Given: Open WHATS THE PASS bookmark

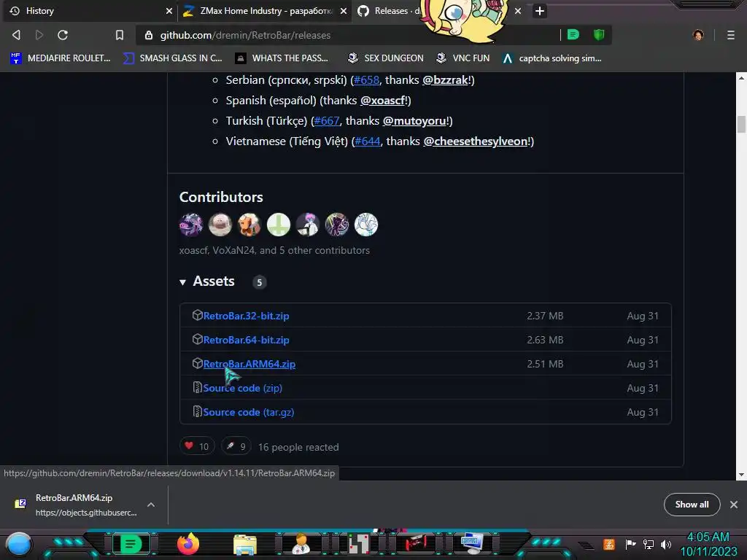Looking at the screenshot, I should 282,58.
